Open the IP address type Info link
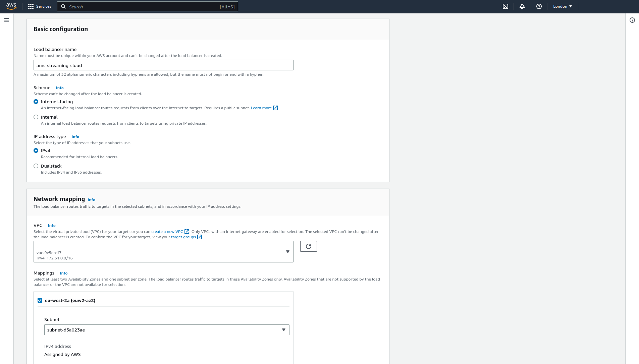The width and height of the screenshot is (639, 364). [75, 137]
